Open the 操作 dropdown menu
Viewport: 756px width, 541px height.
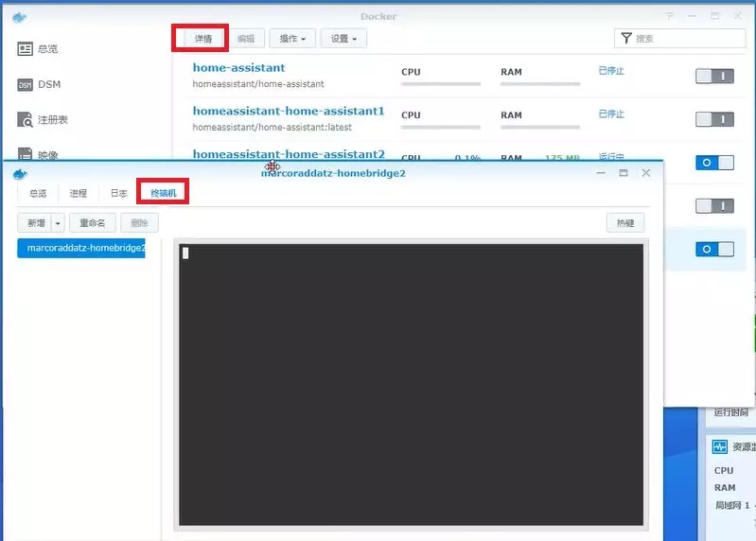[292, 39]
